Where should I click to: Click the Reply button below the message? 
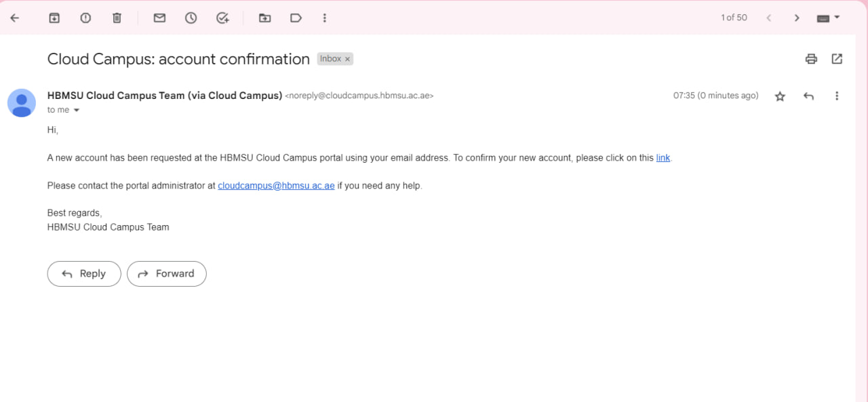(84, 274)
